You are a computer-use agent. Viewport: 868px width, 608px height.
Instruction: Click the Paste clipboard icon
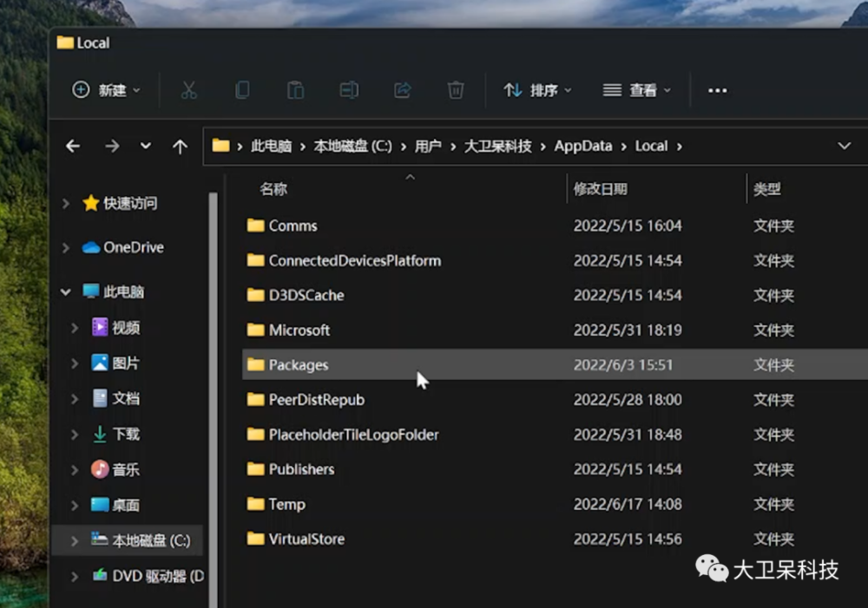point(296,90)
